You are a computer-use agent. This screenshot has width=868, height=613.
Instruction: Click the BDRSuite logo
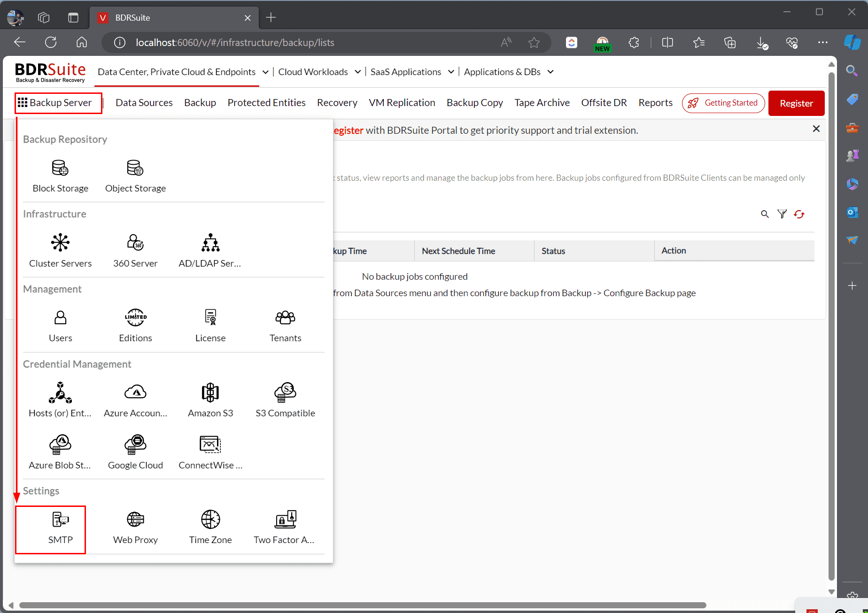tap(50, 72)
